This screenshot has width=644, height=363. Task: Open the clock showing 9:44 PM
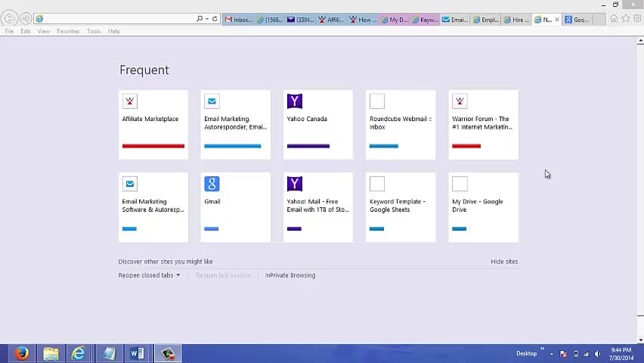[621, 353]
